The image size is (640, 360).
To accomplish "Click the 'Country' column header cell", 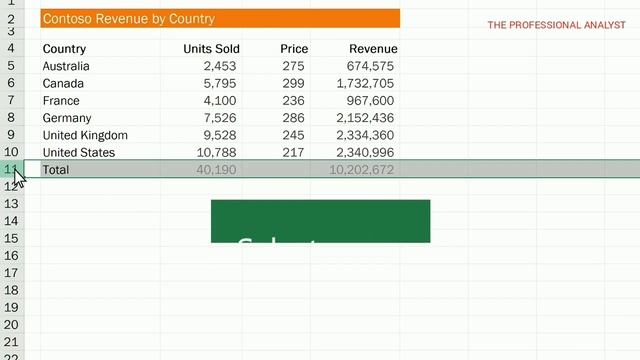I will tap(100, 49).
